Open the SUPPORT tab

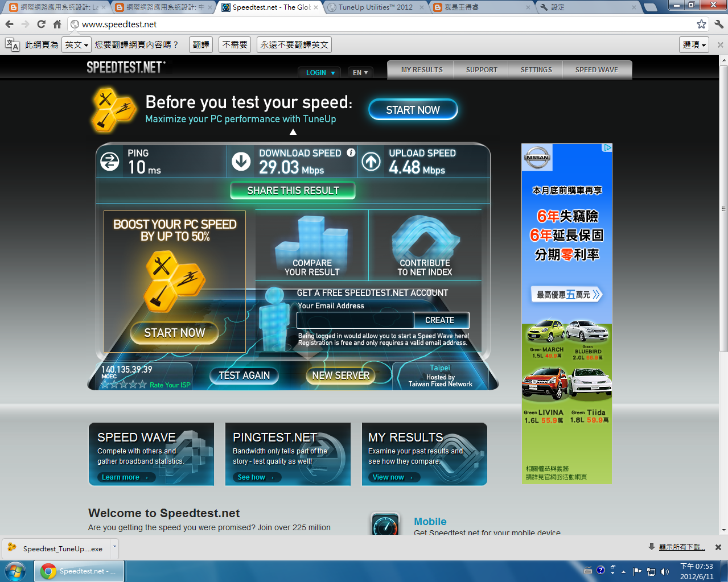(x=482, y=70)
